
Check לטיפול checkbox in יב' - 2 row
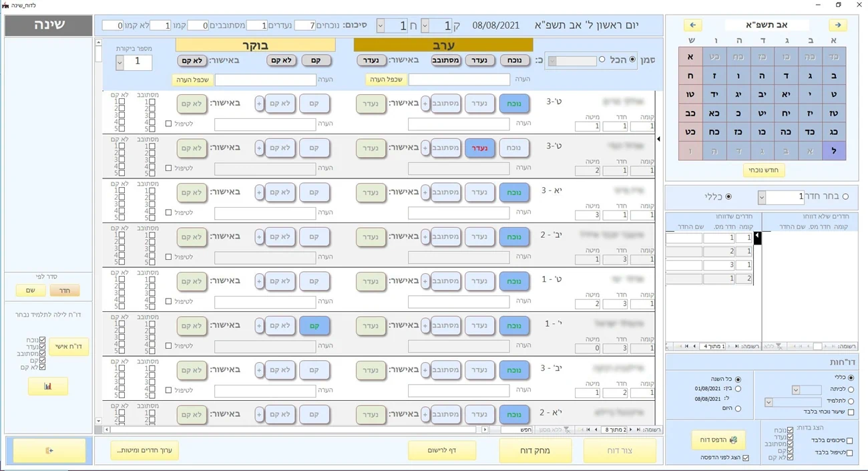pyautogui.click(x=168, y=257)
